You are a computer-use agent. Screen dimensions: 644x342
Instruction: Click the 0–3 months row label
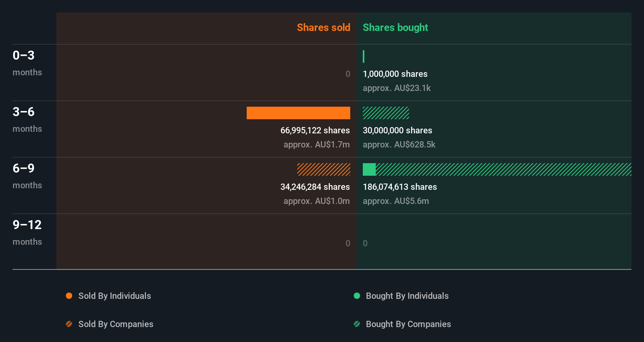click(x=27, y=63)
